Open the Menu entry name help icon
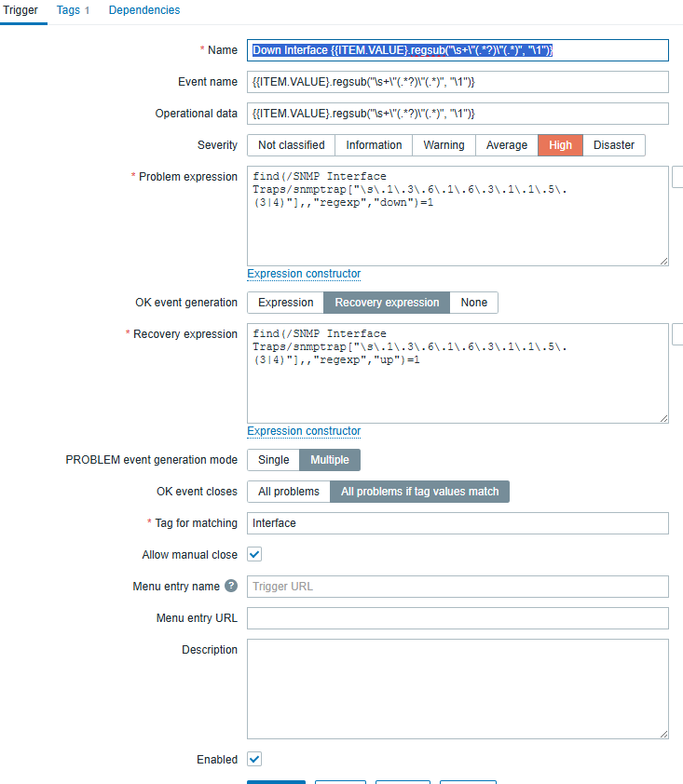 point(231,586)
